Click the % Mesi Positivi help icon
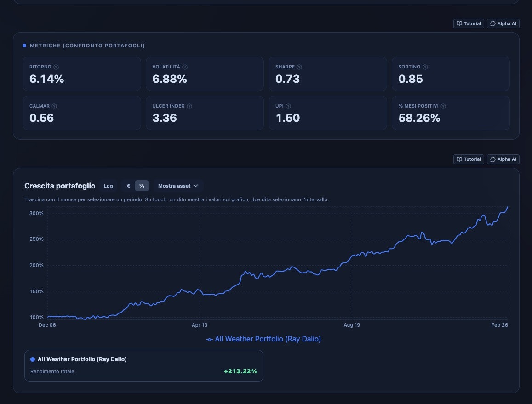The width and height of the screenshot is (532, 404). [x=443, y=106]
